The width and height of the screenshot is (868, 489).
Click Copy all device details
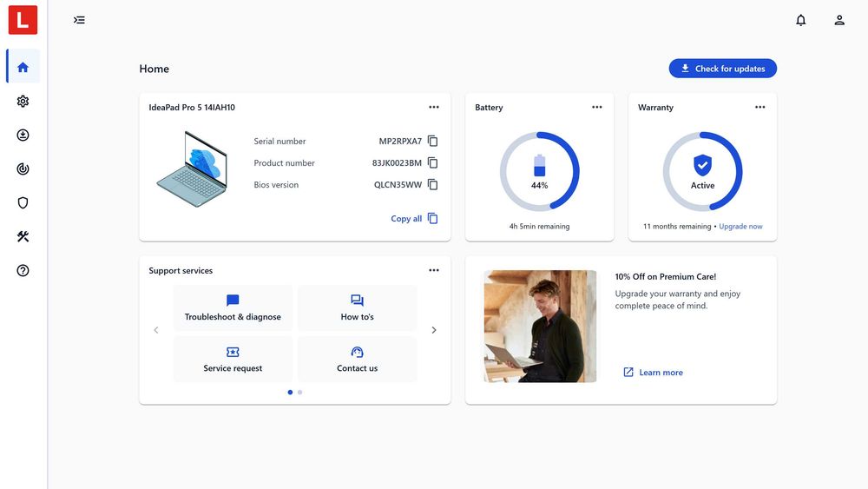414,219
